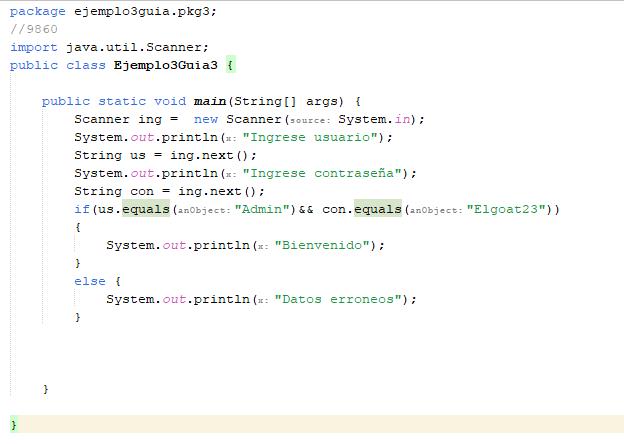Click the string "Bienvenido"
624x444 pixels.
[x=322, y=245]
